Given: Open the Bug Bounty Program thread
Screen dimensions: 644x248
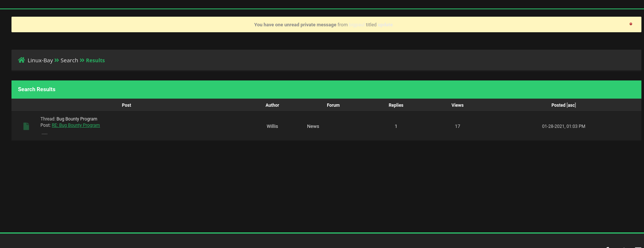Looking at the screenshot, I should coord(77,119).
